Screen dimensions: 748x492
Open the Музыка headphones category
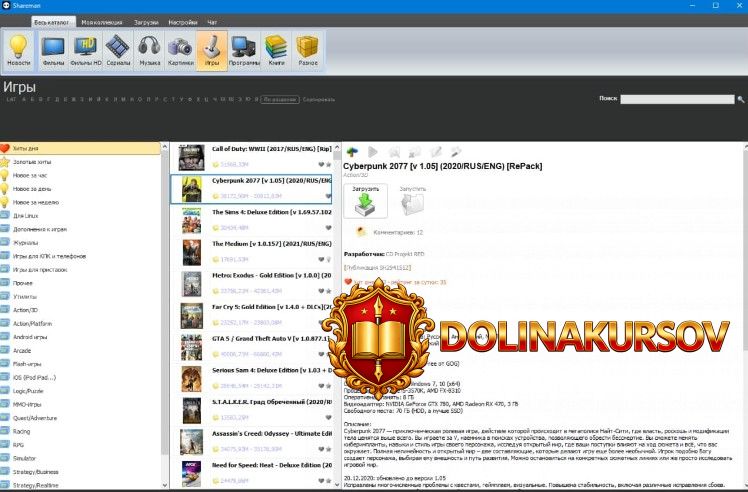149,50
